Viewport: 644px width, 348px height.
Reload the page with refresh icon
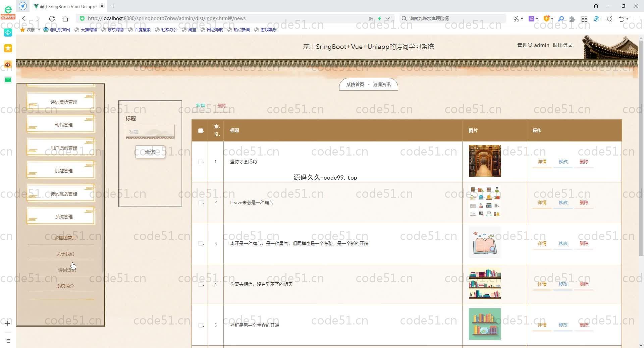(52, 19)
